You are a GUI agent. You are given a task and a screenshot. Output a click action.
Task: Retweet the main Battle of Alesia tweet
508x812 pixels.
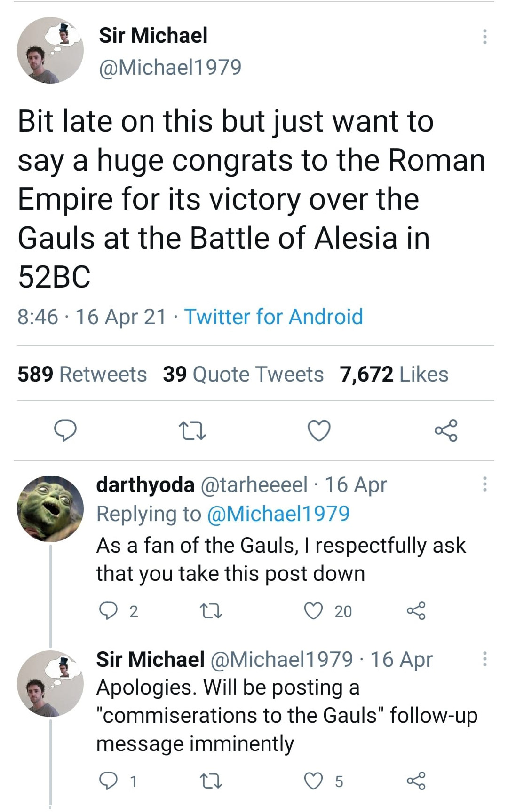(x=192, y=430)
